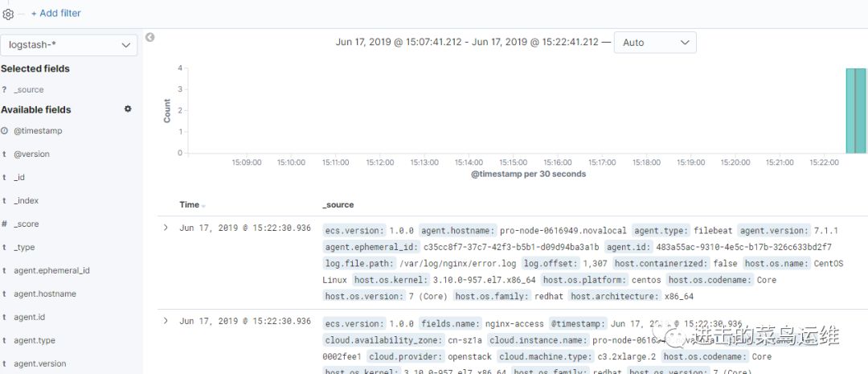Select the _type field
868x374 pixels.
click(x=24, y=247)
